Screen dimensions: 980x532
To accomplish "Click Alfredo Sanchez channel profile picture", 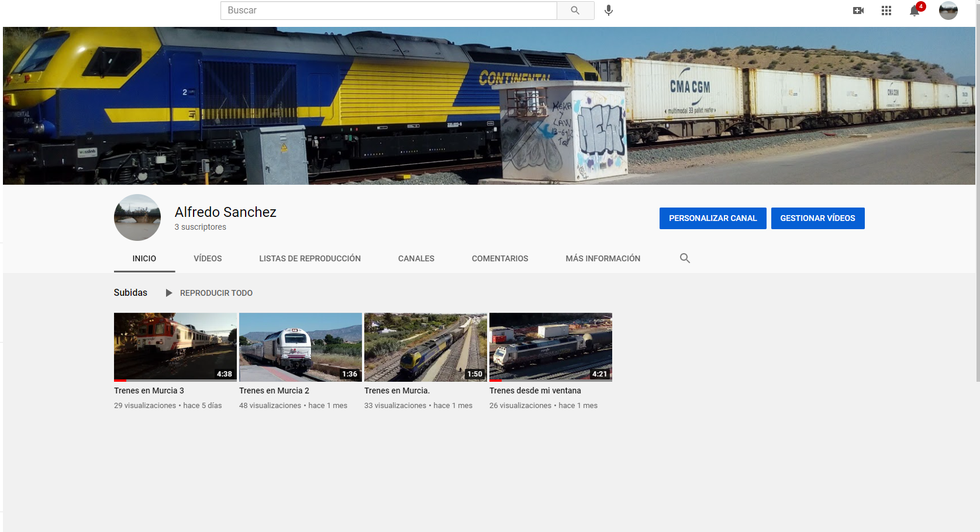I will pos(137,217).
